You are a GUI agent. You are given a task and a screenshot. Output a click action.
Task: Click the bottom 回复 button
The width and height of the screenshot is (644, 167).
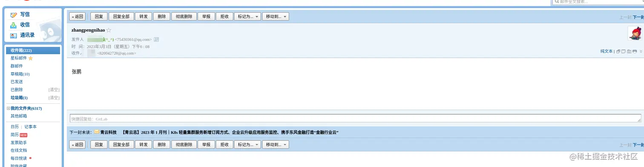(99, 145)
